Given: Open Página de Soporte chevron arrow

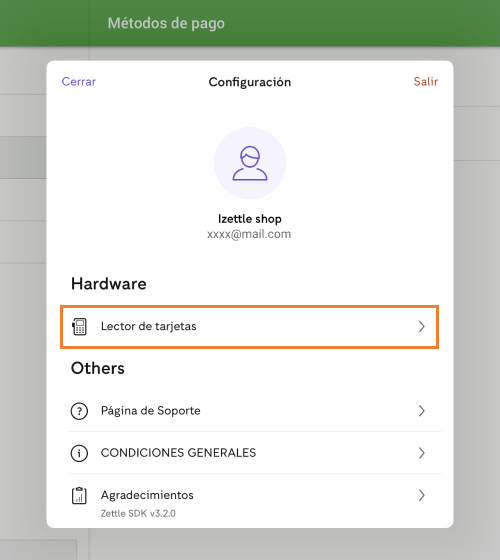Looking at the screenshot, I should pyautogui.click(x=422, y=411).
